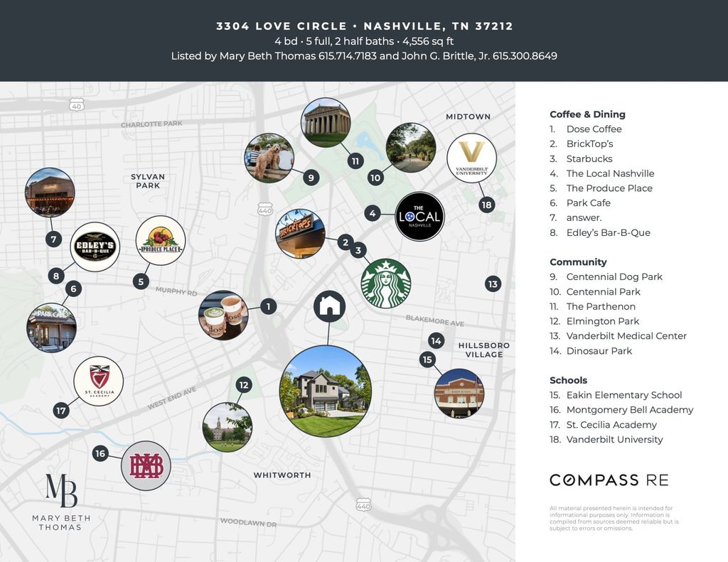
Task: Click the Parthenon photo thumbnail
Action: coord(326,122)
